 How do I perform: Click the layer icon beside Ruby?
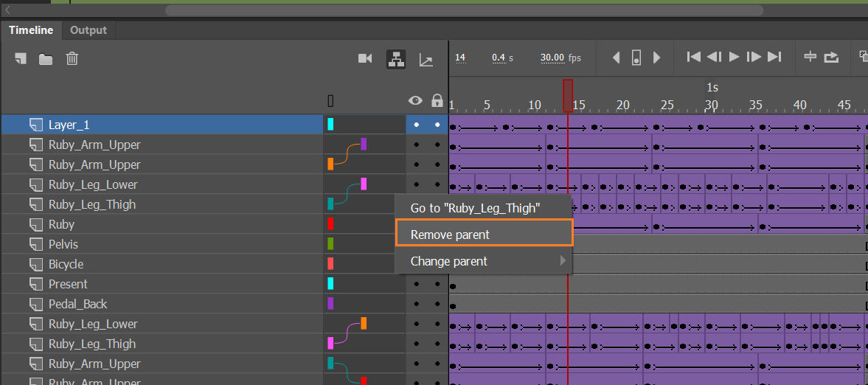coord(36,224)
